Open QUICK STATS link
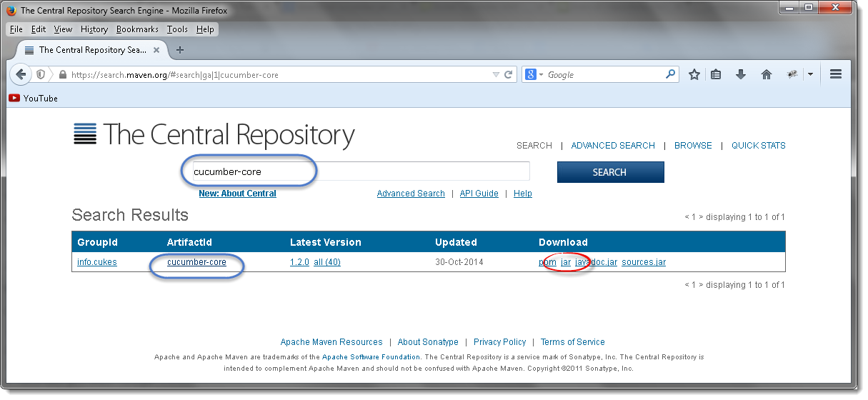 [x=758, y=145]
